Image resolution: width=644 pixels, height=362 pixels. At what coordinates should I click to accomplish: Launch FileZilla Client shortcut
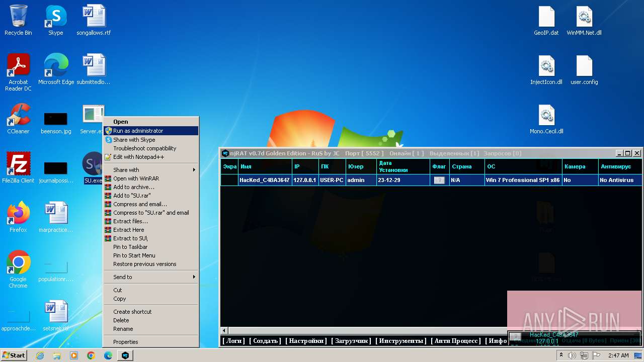coord(18,168)
